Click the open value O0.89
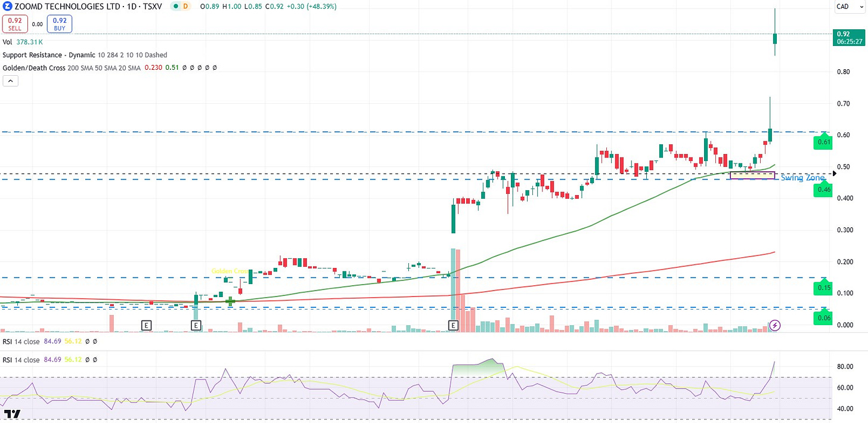868x423 pixels. (210, 7)
